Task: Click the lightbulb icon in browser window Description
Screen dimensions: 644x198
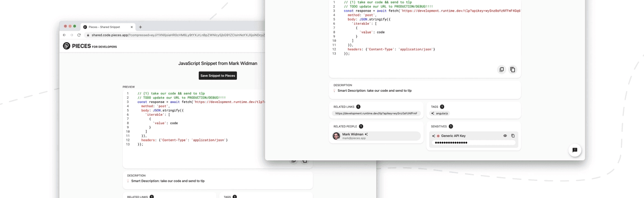Action: (128, 181)
